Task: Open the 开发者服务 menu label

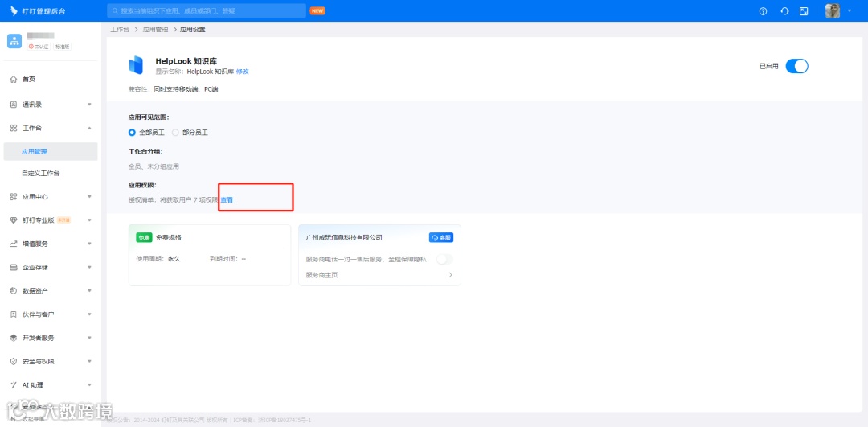Action: [39, 338]
